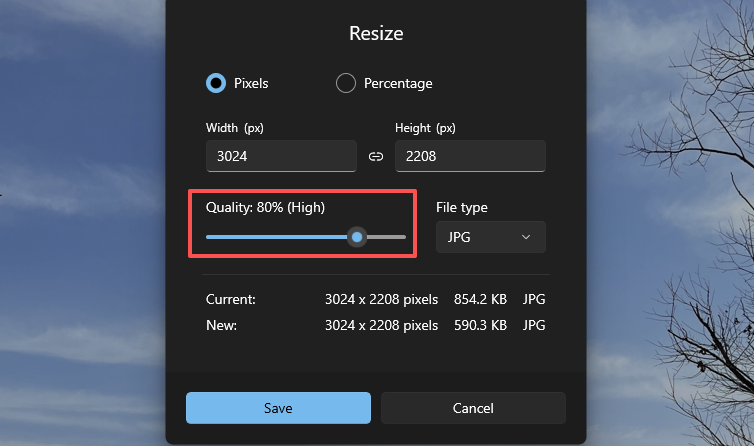The height and width of the screenshot is (446, 754).
Task: Click the "Width (px)" label
Action: (235, 127)
